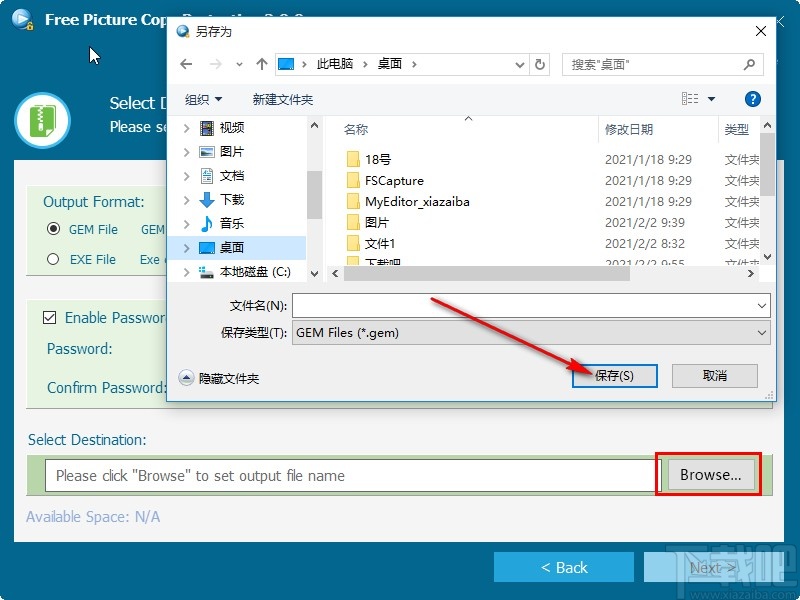The height and width of the screenshot is (600, 800).
Task: Open the file name history dropdown
Action: [762, 306]
